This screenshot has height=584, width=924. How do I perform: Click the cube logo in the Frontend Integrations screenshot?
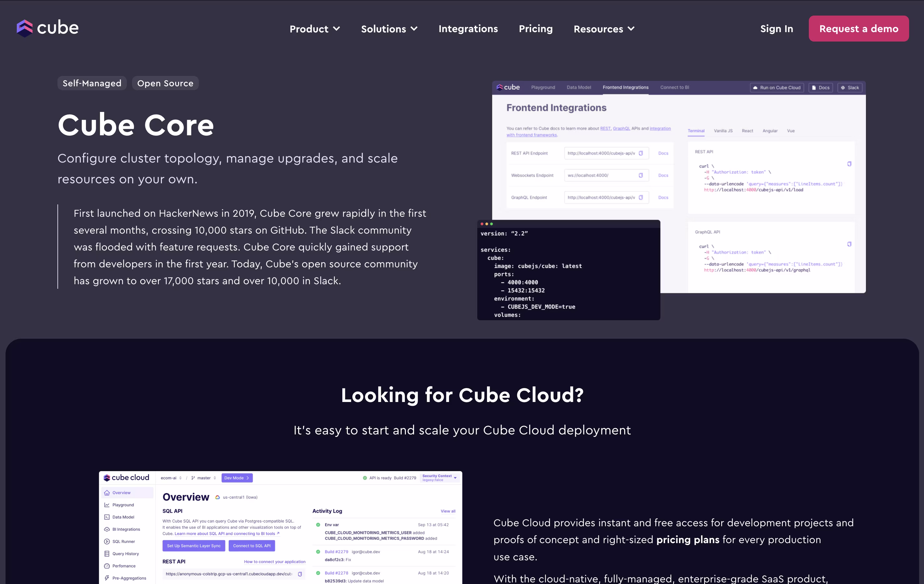tap(508, 88)
